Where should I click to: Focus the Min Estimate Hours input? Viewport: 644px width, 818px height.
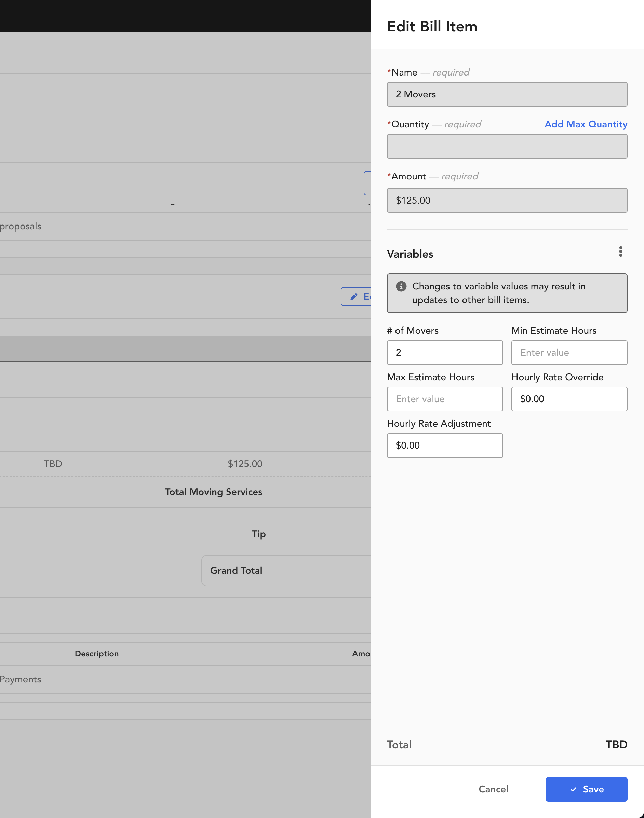569,353
